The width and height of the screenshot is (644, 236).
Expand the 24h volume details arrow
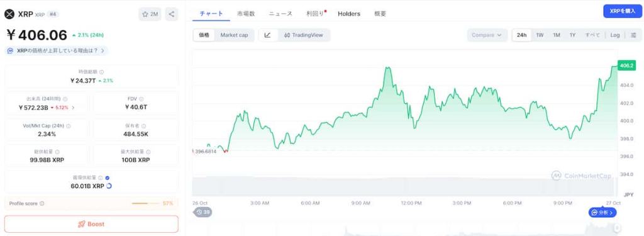tap(73, 108)
